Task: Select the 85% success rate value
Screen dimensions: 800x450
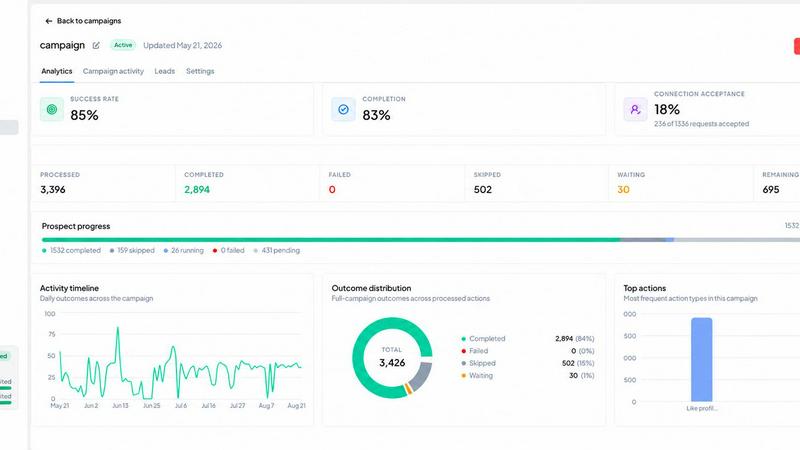Action: pos(84,115)
